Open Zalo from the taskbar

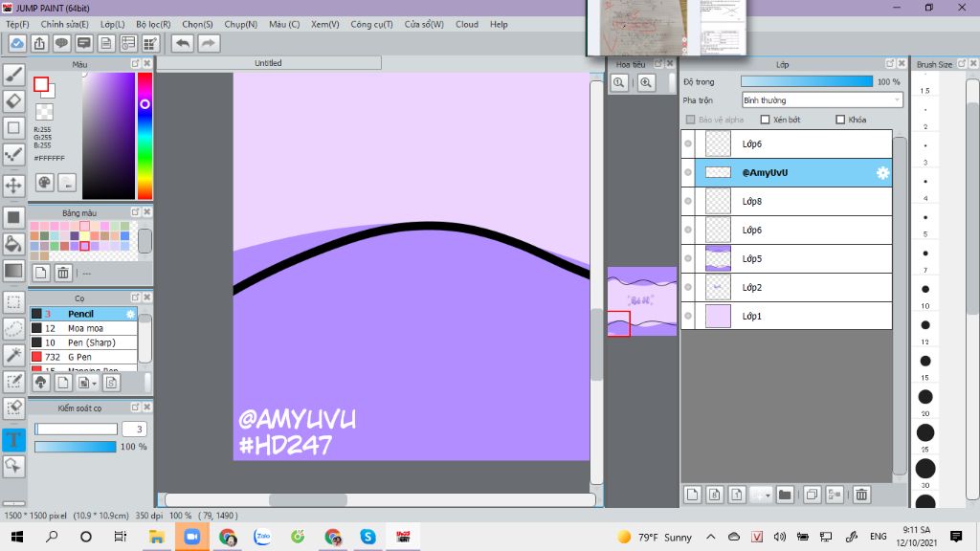pyautogui.click(x=262, y=537)
